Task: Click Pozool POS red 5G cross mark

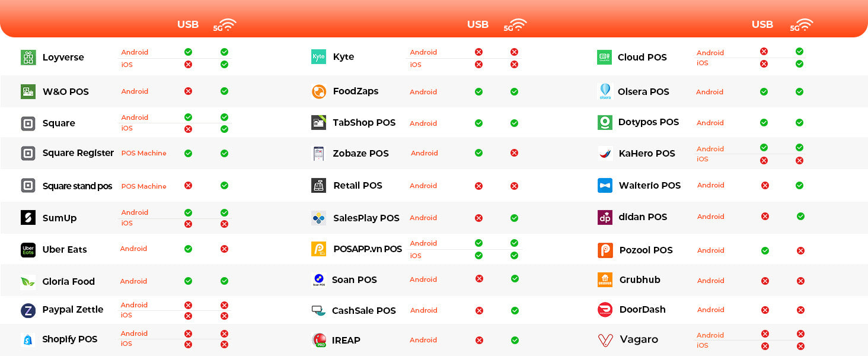Action: pyautogui.click(x=800, y=250)
